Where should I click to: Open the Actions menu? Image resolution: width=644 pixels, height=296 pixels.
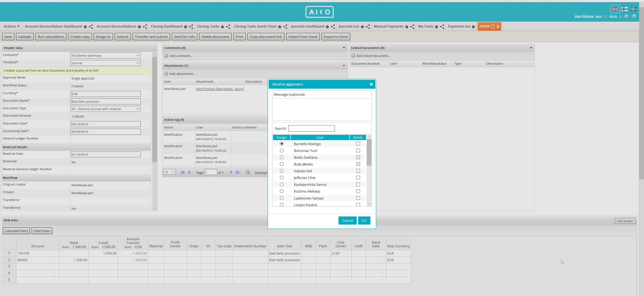click(x=11, y=26)
